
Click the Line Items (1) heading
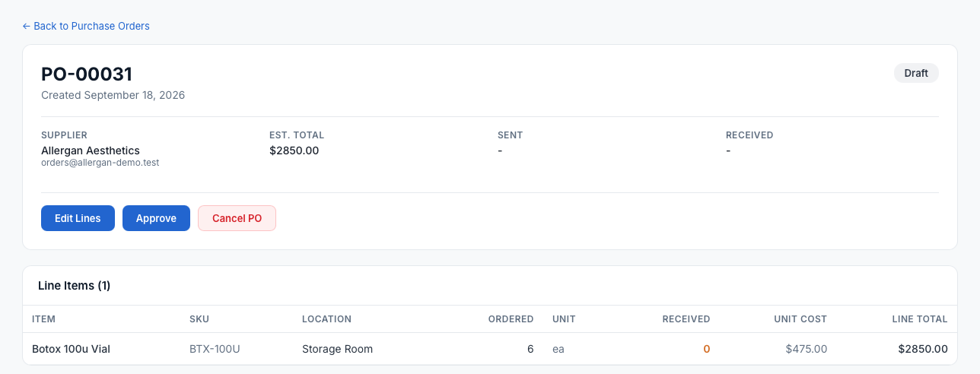(75, 286)
